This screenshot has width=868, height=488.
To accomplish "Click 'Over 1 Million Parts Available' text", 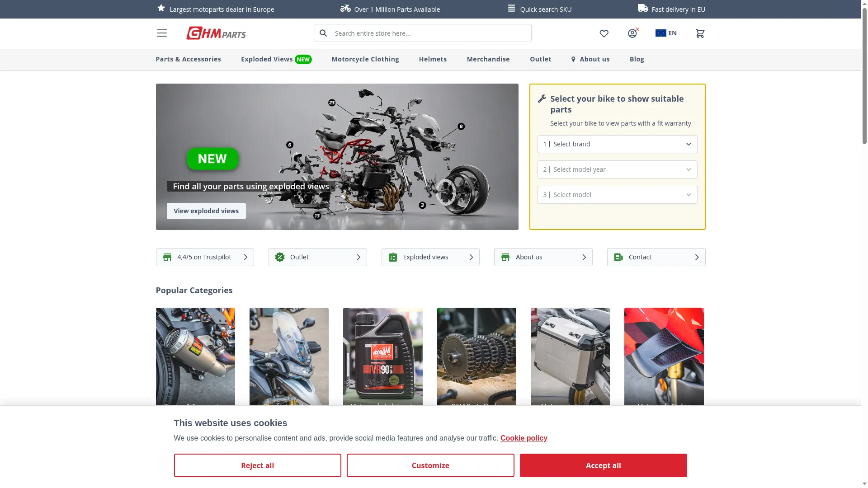I will coord(397,9).
